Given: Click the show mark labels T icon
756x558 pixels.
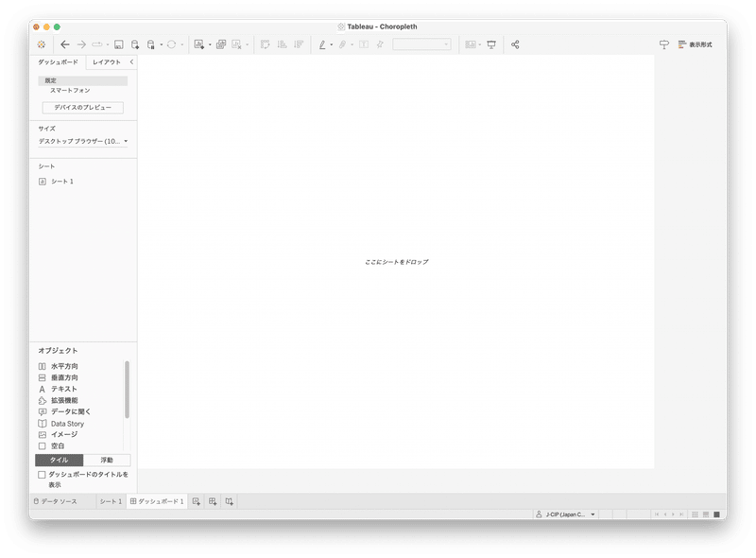Looking at the screenshot, I should [x=364, y=44].
